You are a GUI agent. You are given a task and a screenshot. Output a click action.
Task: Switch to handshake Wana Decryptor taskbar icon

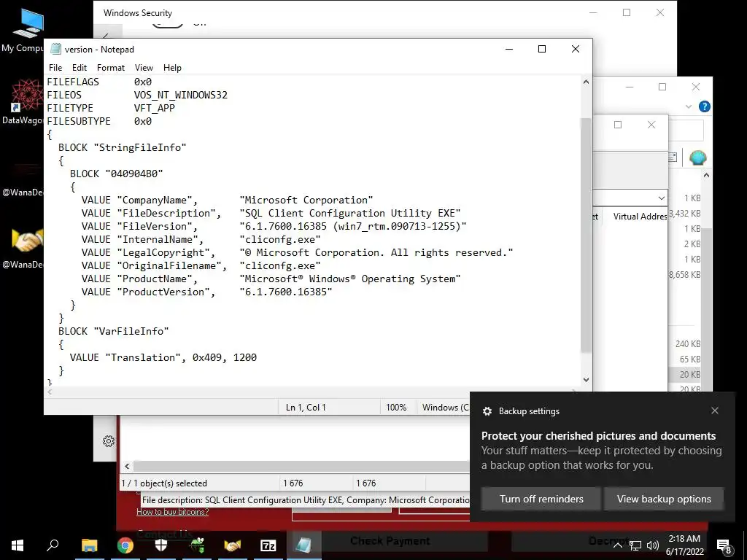click(233, 545)
